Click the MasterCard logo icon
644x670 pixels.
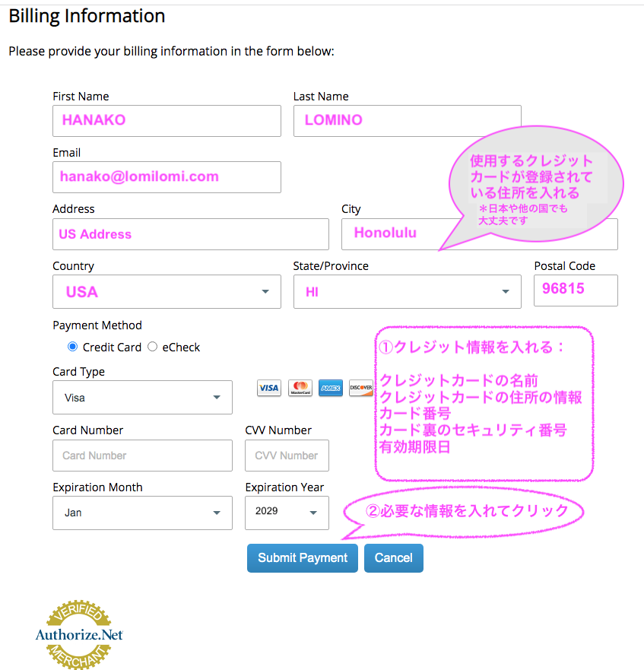[x=300, y=388]
